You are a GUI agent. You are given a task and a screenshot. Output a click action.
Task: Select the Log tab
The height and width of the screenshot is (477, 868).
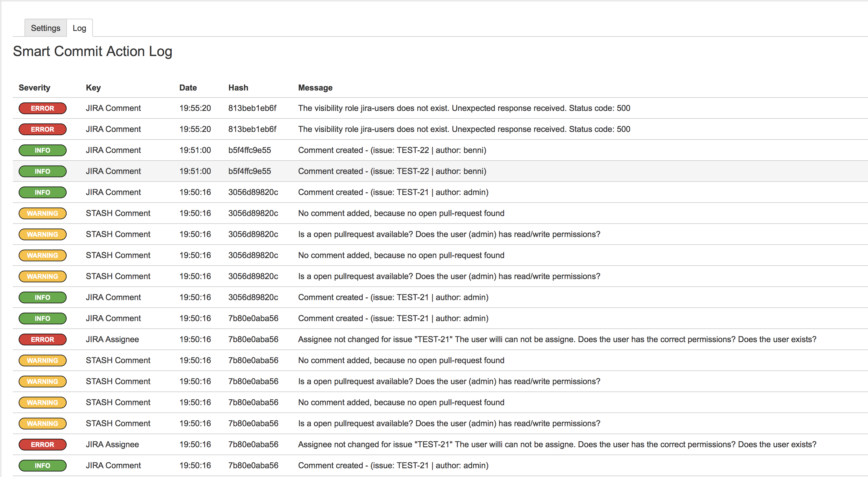click(79, 28)
